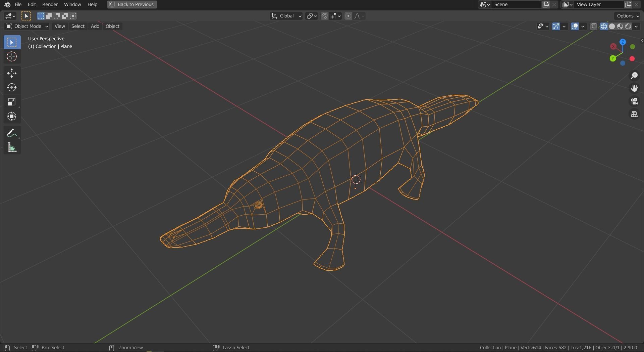Expand the sidebar with small arrow
Viewport: 644px width, 352px height.
pos(642,41)
